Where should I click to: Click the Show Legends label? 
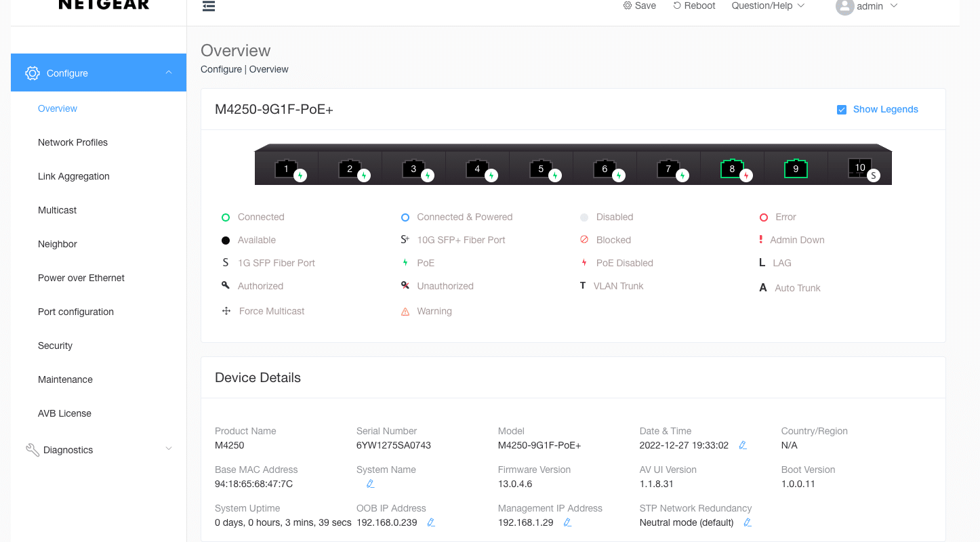coord(886,109)
